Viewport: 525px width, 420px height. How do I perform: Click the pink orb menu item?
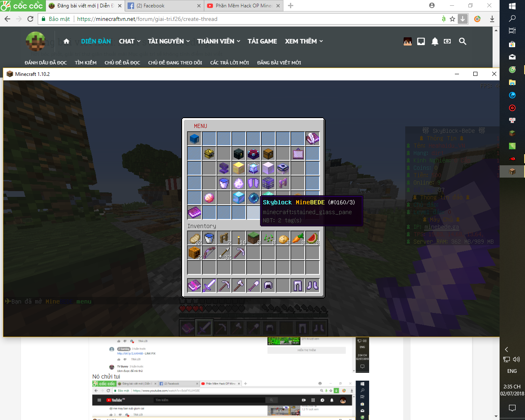click(x=209, y=198)
